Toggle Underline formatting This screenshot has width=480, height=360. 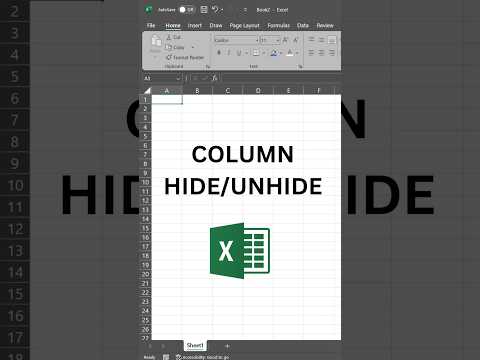pyautogui.click(x=239, y=53)
